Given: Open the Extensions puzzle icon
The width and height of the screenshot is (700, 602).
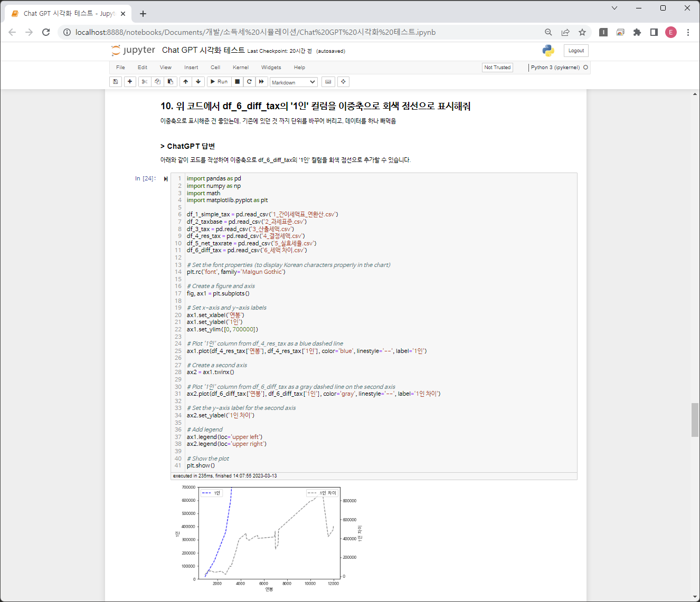Looking at the screenshot, I should click(637, 32).
